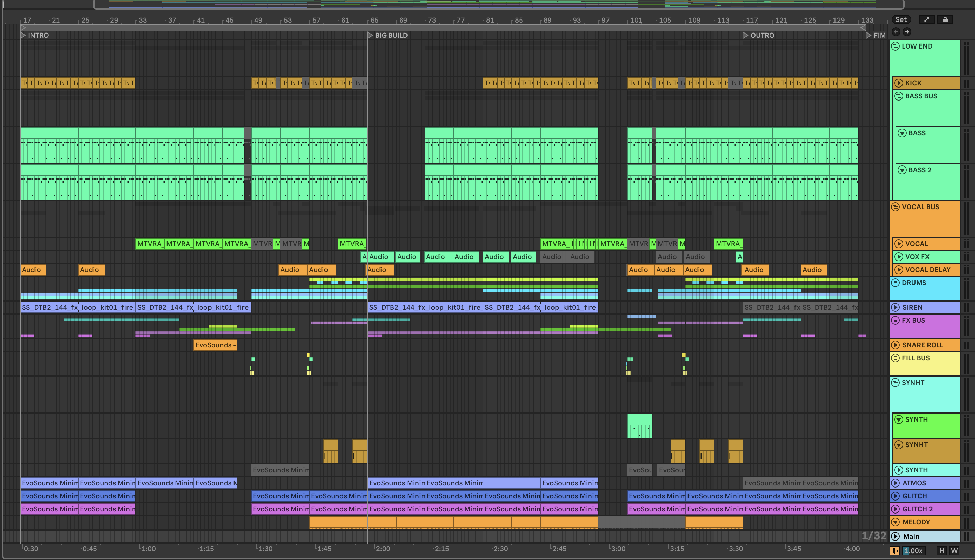Image resolution: width=975 pixels, height=560 pixels.
Task: Unfold the SIREN track
Action: [x=895, y=307]
